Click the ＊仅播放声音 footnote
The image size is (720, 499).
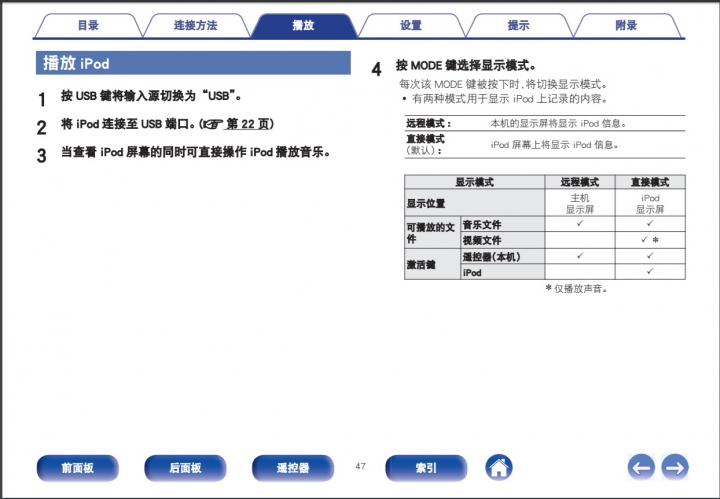pyautogui.click(x=576, y=289)
